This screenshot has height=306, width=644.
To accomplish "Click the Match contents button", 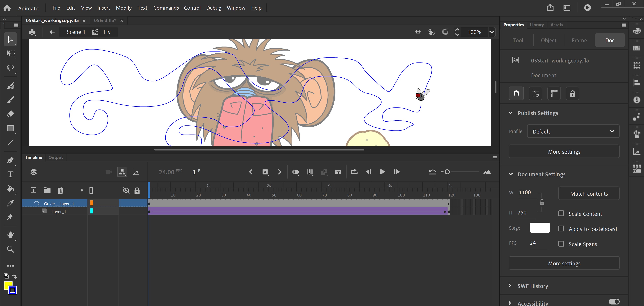I will [589, 194].
